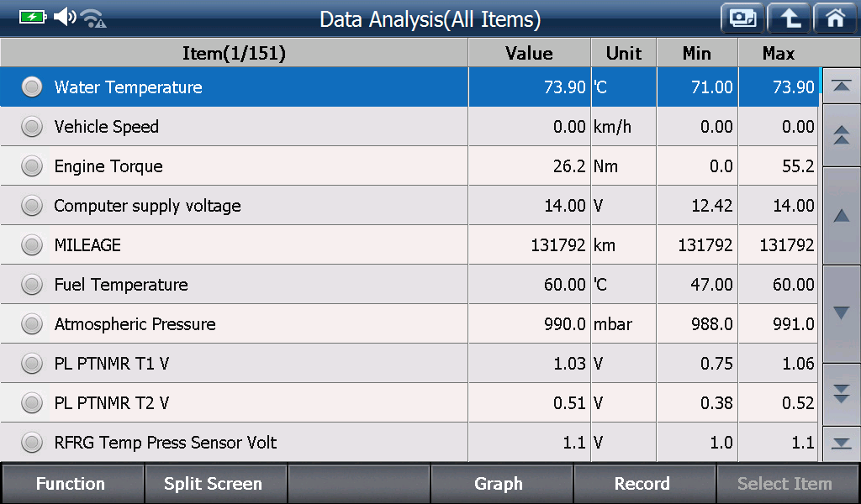Click the PL PTNMR T1 V item name
The height and width of the screenshot is (504, 861).
coord(112,364)
